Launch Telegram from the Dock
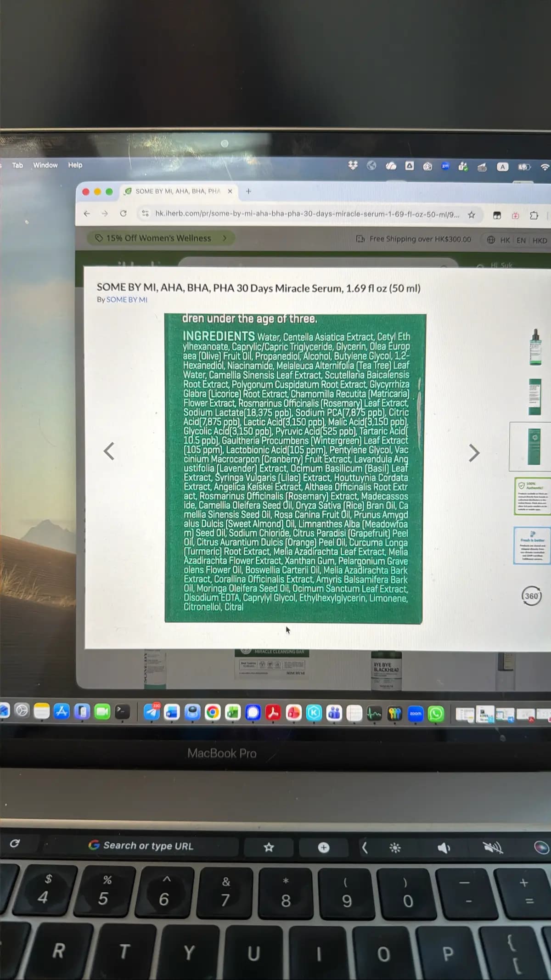Viewport: 551px width, 980px height. 152,712
